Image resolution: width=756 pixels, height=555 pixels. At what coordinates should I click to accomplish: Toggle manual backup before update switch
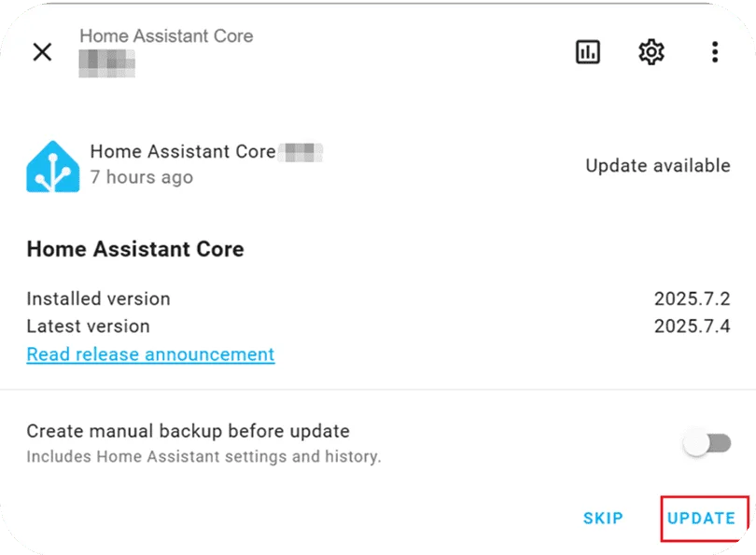pos(707,444)
